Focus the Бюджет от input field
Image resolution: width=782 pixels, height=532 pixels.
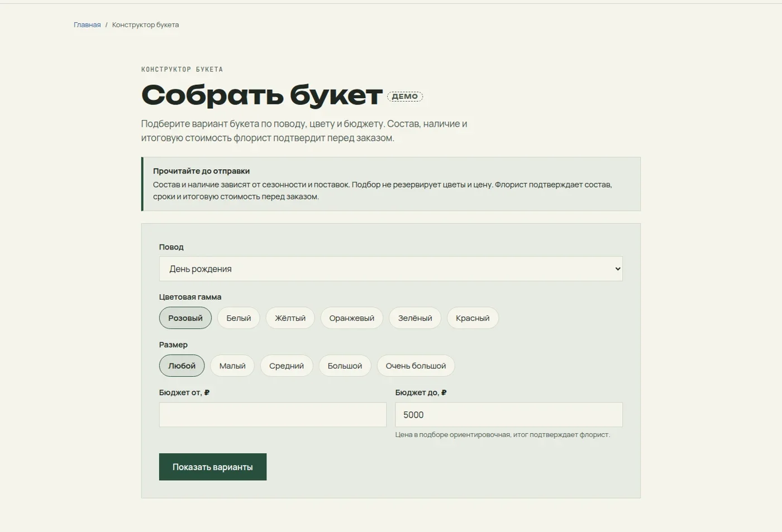pos(273,415)
